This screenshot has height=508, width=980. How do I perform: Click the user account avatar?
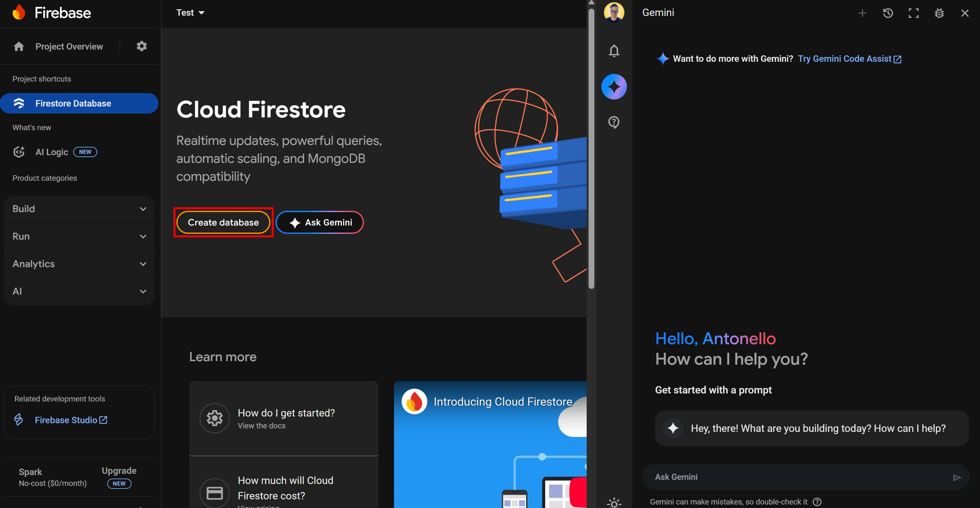click(x=614, y=12)
